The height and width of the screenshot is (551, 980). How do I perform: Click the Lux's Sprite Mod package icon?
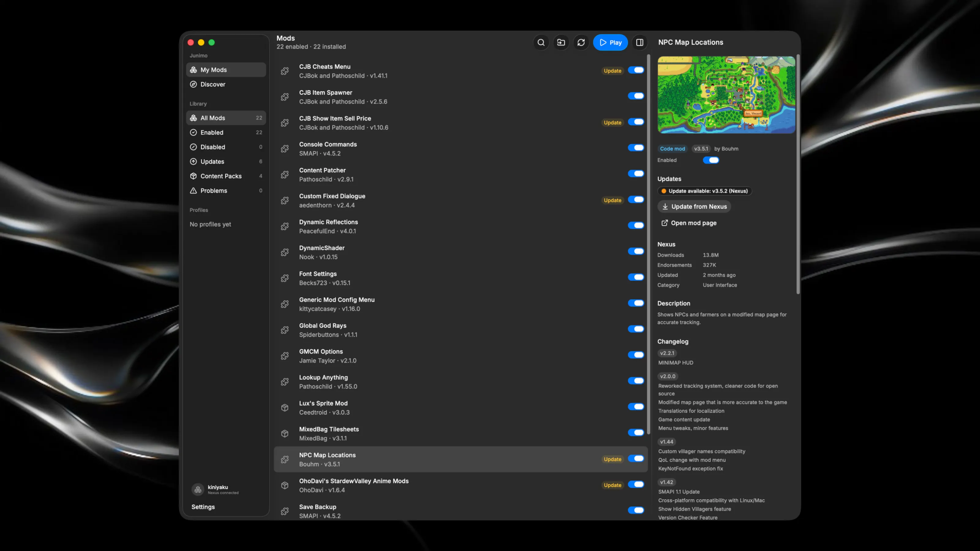pyautogui.click(x=285, y=408)
